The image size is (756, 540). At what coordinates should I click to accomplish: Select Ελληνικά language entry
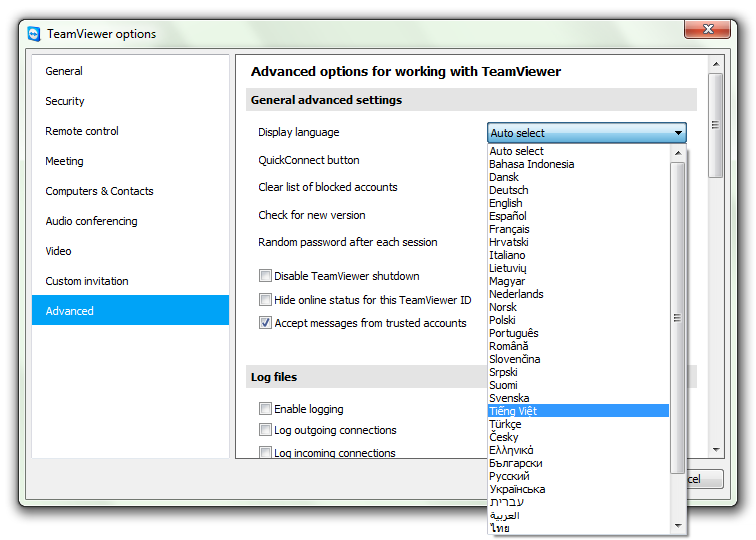579,450
